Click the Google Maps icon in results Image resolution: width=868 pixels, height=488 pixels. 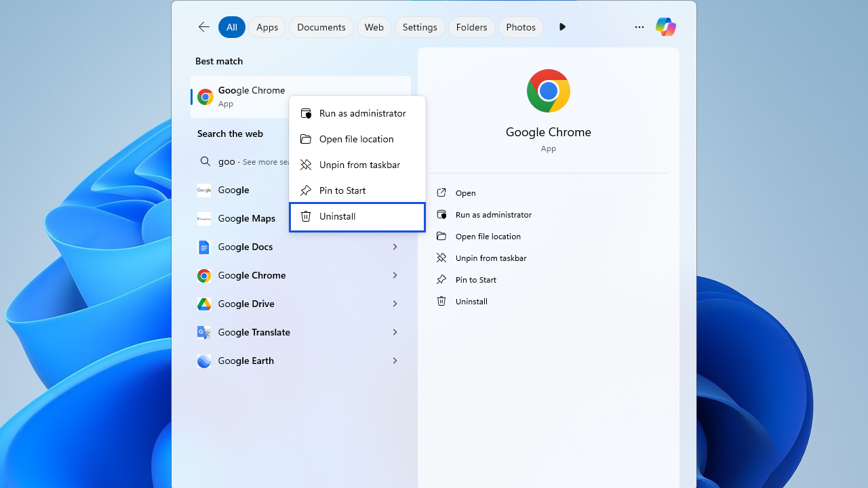click(204, 218)
